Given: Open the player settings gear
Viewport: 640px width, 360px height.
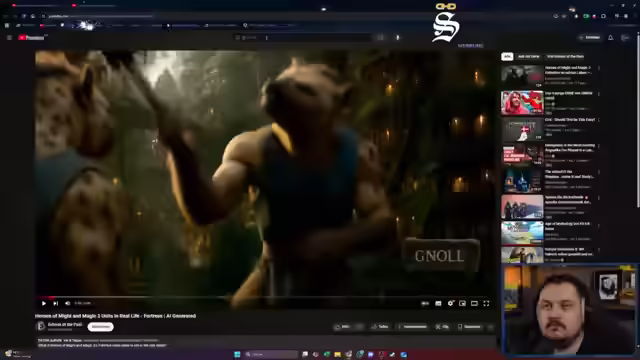Looking at the screenshot, I should coord(450,303).
